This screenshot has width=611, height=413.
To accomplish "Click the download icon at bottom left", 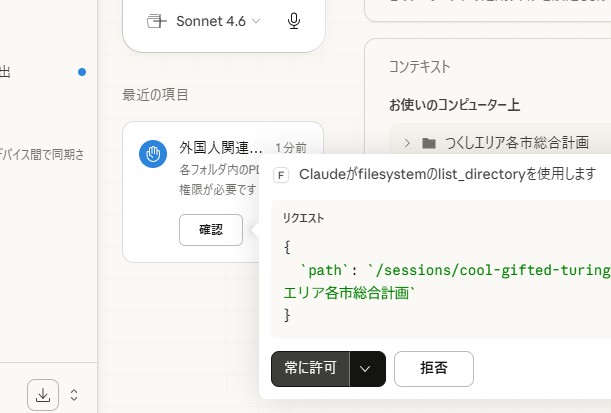I will point(43,395).
